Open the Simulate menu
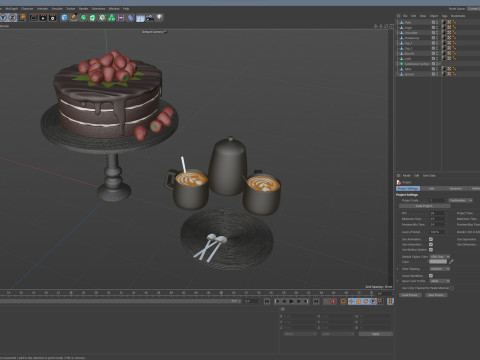 pyautogui.click(x=57, y=8)
